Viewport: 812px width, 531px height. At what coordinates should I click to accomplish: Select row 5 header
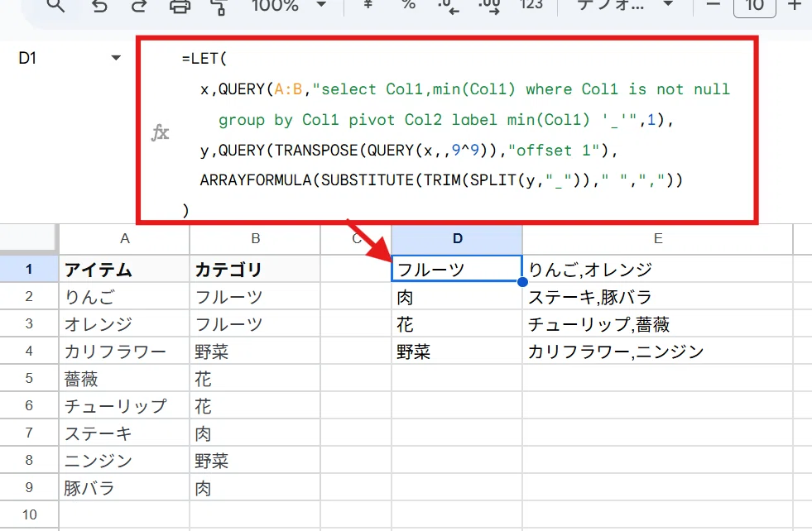click(x=29, y=378)
